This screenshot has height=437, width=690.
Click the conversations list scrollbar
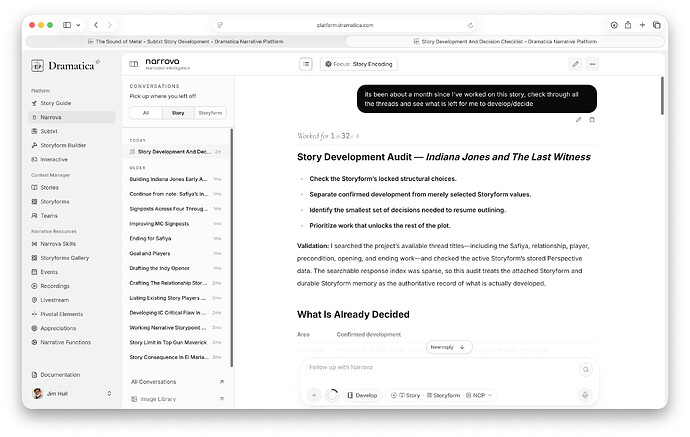[x=231, y=247]
